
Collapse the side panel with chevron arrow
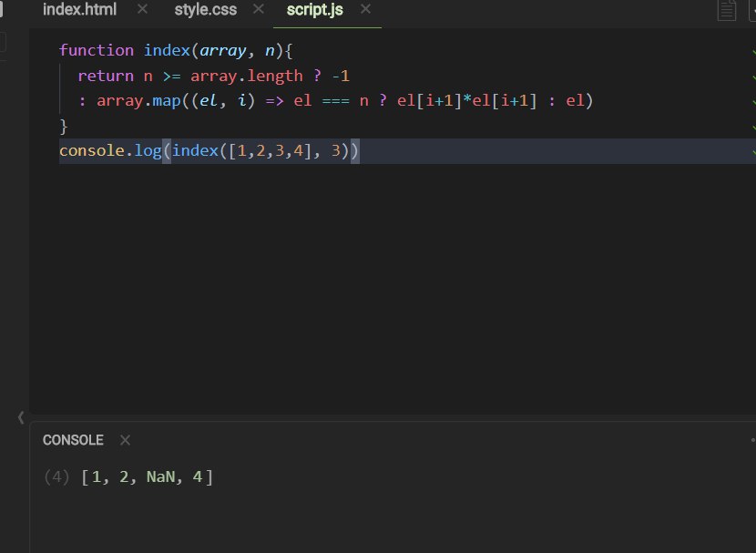(x=21, y=417)
